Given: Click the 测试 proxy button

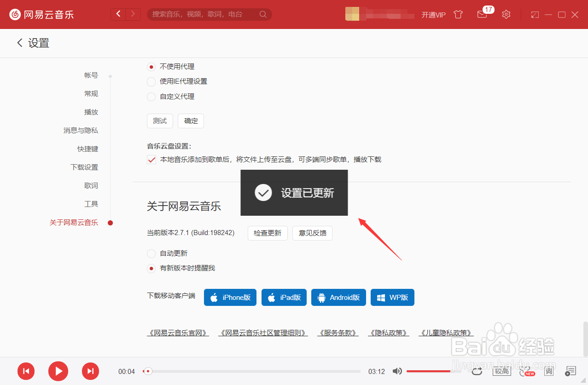Looking at the screenshot, I should tap(160, 121).
